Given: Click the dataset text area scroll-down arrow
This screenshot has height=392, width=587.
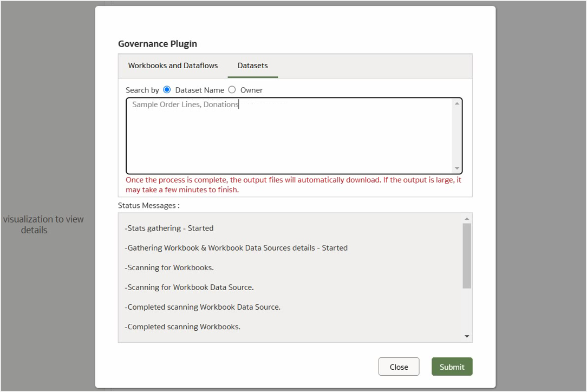Looking at the screenshot, I should pyautogui.click(x=458, y=167).
